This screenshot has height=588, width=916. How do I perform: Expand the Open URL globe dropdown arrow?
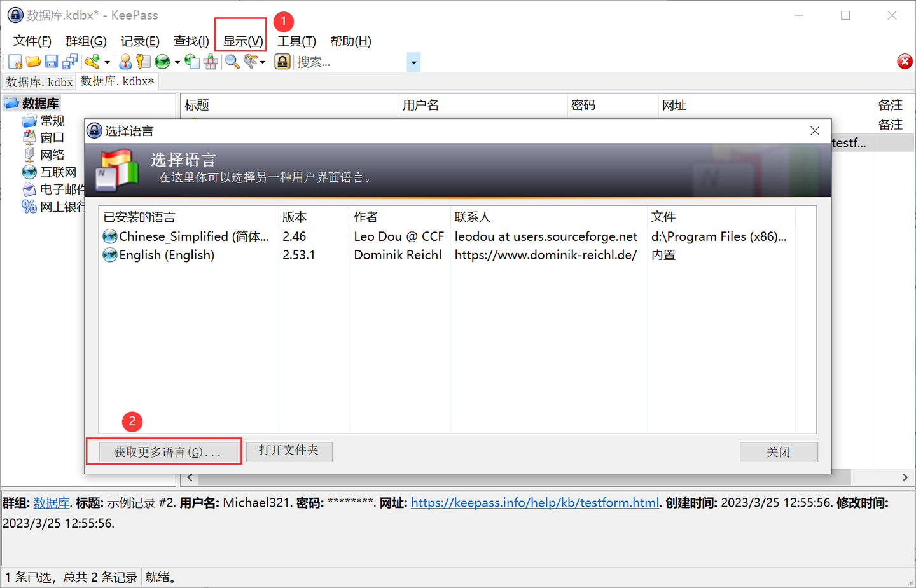tap(177, 62)
